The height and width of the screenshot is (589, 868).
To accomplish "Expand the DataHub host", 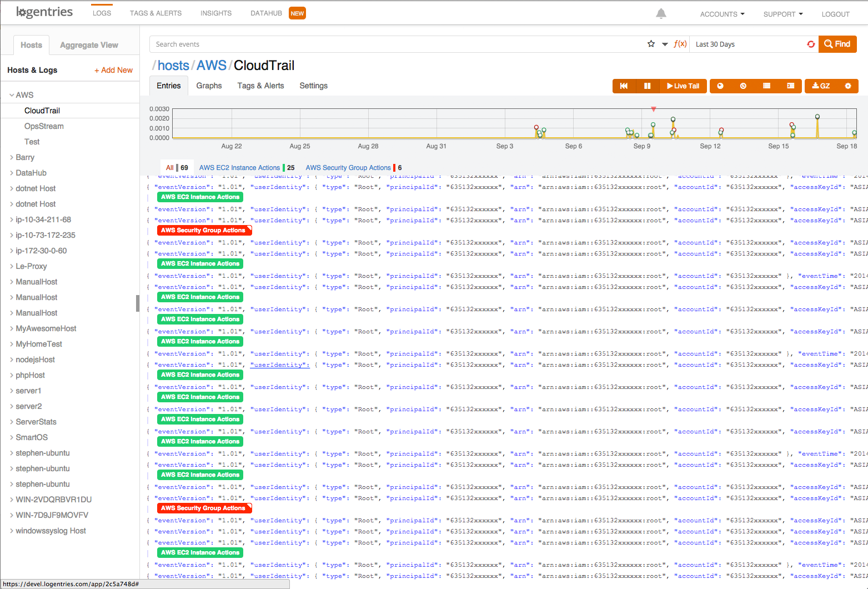I will pyautogui.click(x=12, y=173).
